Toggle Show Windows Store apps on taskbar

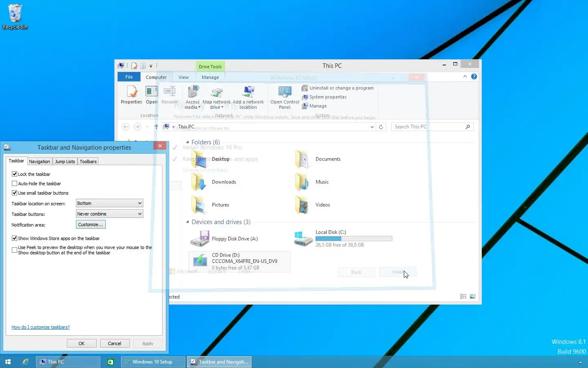(15, 238)
